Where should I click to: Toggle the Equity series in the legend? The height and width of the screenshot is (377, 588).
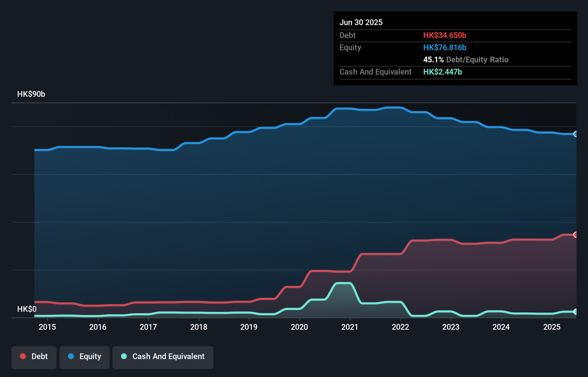(x=85, y=357)
